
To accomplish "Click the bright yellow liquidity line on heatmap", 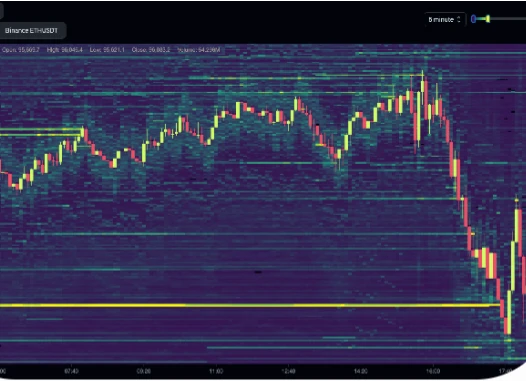I will tap(250, 305).
